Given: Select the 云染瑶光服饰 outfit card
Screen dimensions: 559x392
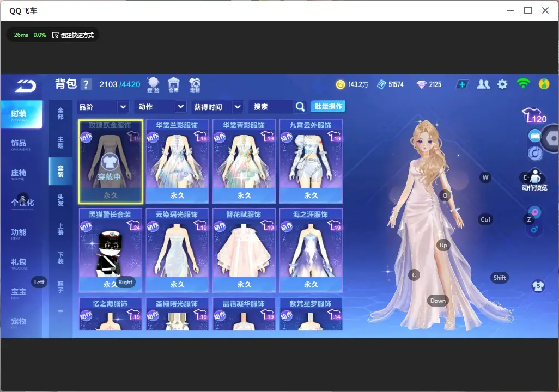Looking at the screenshot, I should 177,250.
